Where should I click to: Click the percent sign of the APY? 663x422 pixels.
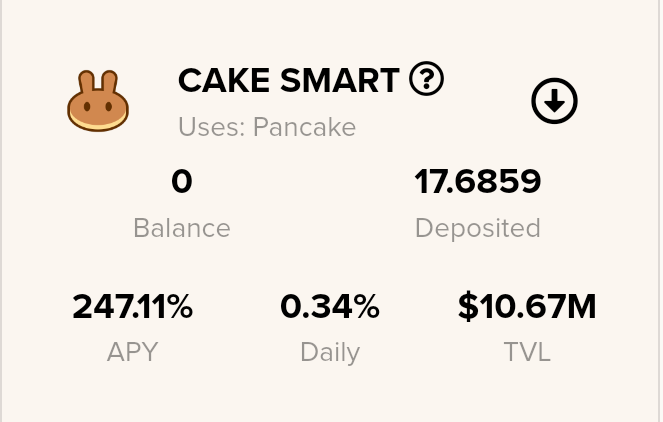coord(179,306)
